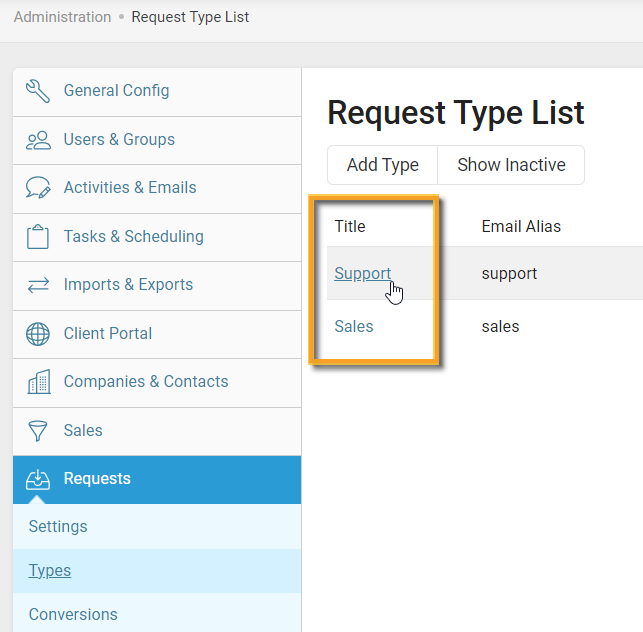The width and height of the screenshot is (643, 632).
Task: Click the wrench icon beside General Config
Action: pyautogui.click(x=38, y=91)
